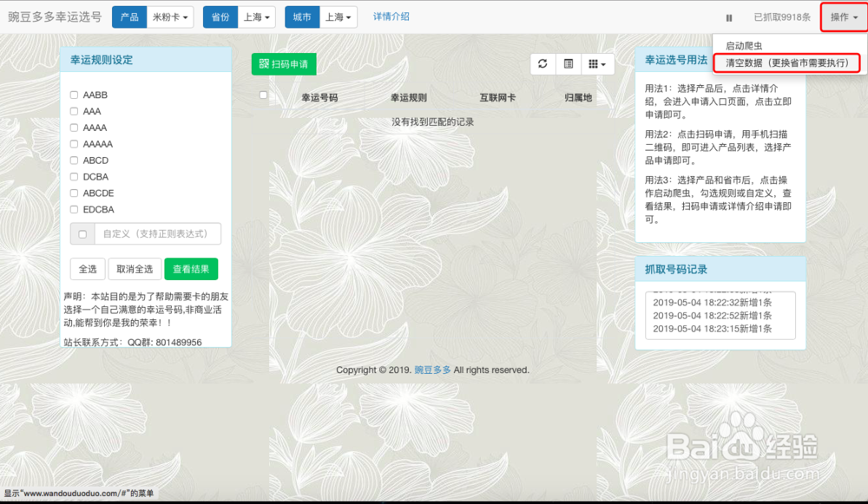868x504 pixels.
Task: Open the 详情介绍 link in the top bar
Action: point(391,16)
